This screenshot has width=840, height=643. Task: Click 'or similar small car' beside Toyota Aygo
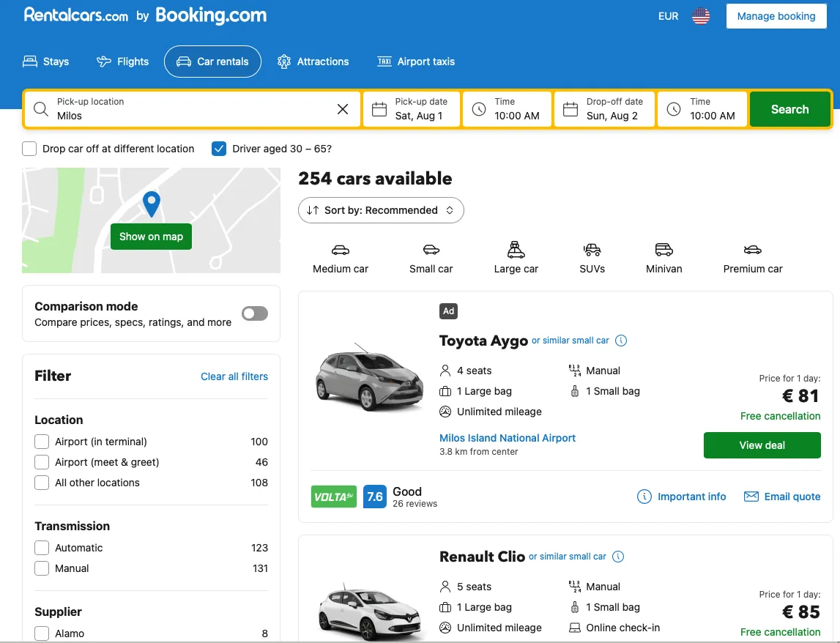click(x=570, y=341)
